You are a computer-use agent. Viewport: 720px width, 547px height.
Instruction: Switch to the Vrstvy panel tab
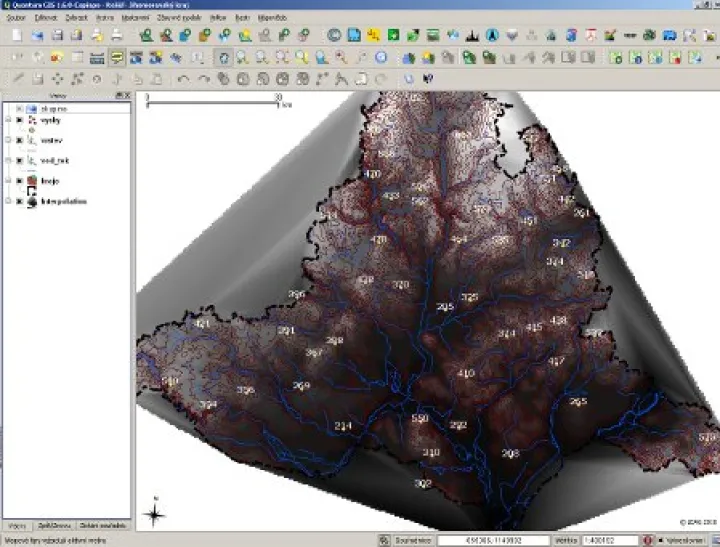click(x=17, y=525)
